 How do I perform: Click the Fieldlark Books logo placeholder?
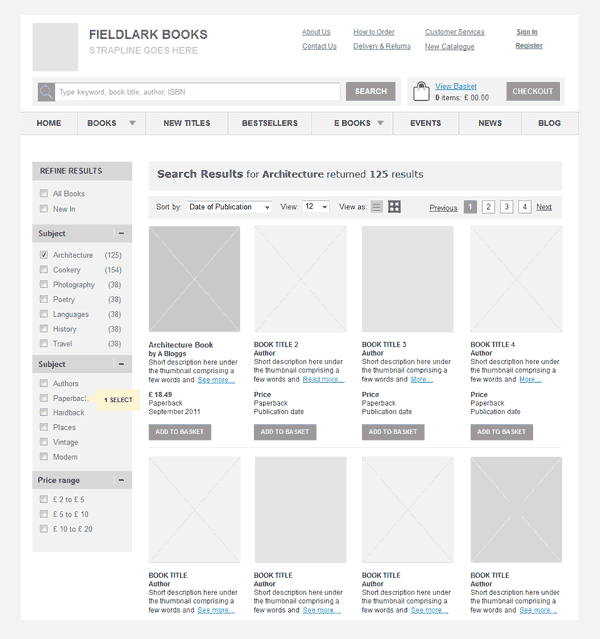pos(55,47)
